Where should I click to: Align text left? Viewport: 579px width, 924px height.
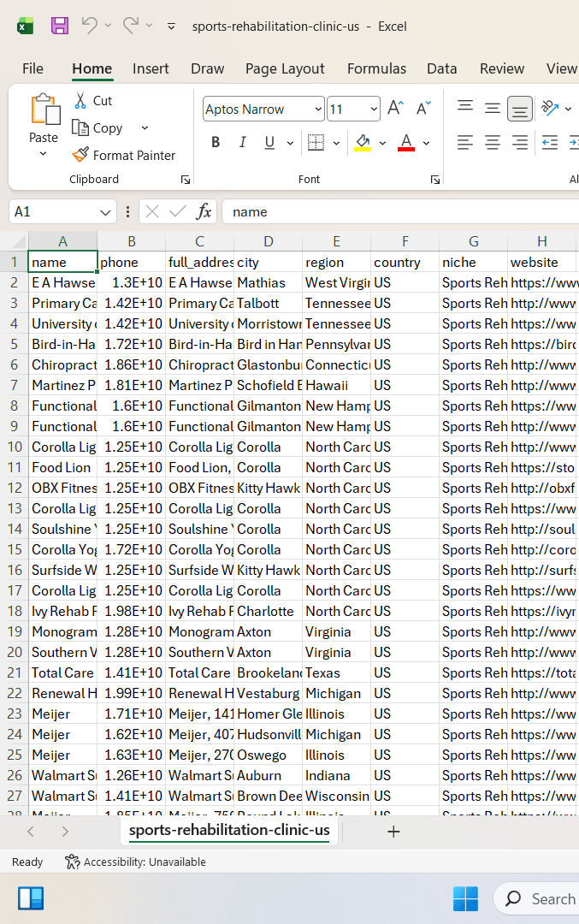[x=465, y=142]
